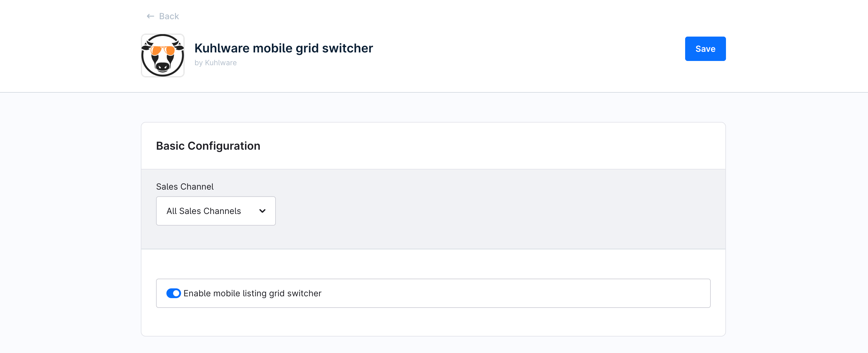868x353 pixels.
Task: Click the "Basic Configuration" card heading
Action: tap(208, 146)
